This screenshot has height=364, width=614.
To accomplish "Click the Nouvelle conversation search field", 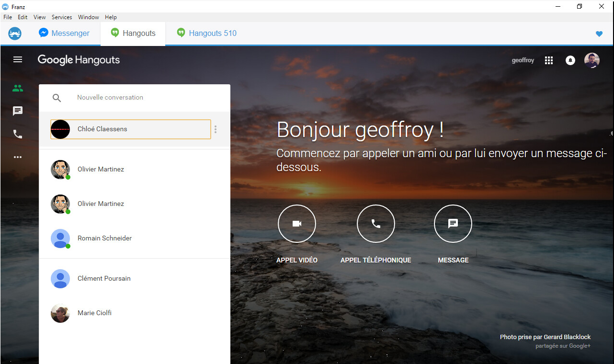I will [144, 98].
